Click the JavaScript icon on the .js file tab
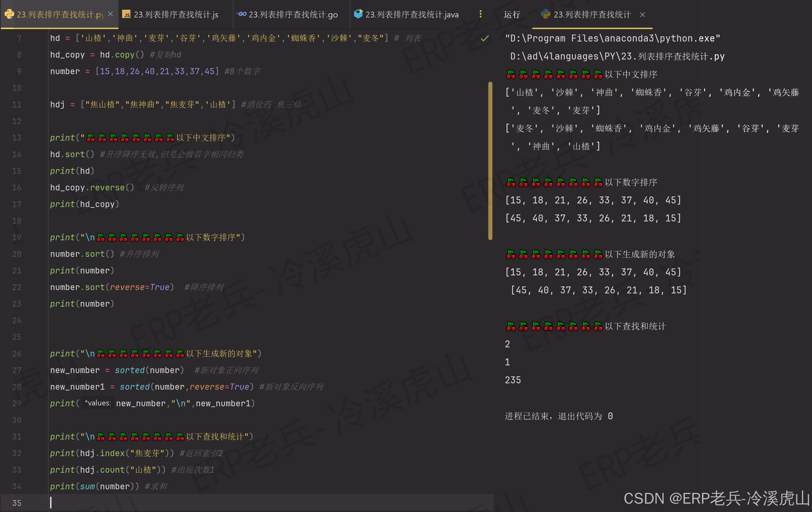The height and width of the screenshot is (512, 812). (127, 14)
